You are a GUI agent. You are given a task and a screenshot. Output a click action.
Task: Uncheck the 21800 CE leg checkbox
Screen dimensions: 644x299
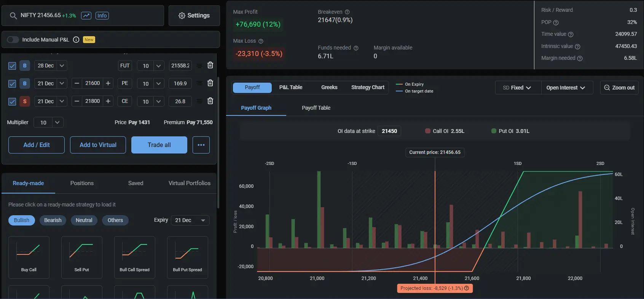tap(12, 102)
